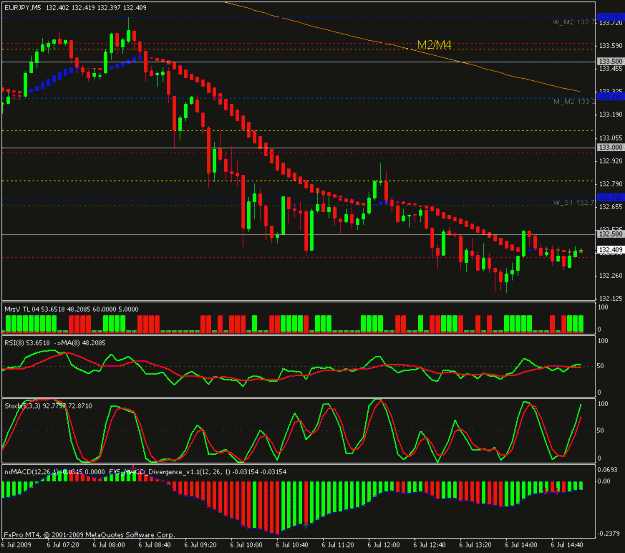Select the boxed 133.500 price level tag
The width and height of the screenshot is (625, 553).
click(x=610, y=61)
